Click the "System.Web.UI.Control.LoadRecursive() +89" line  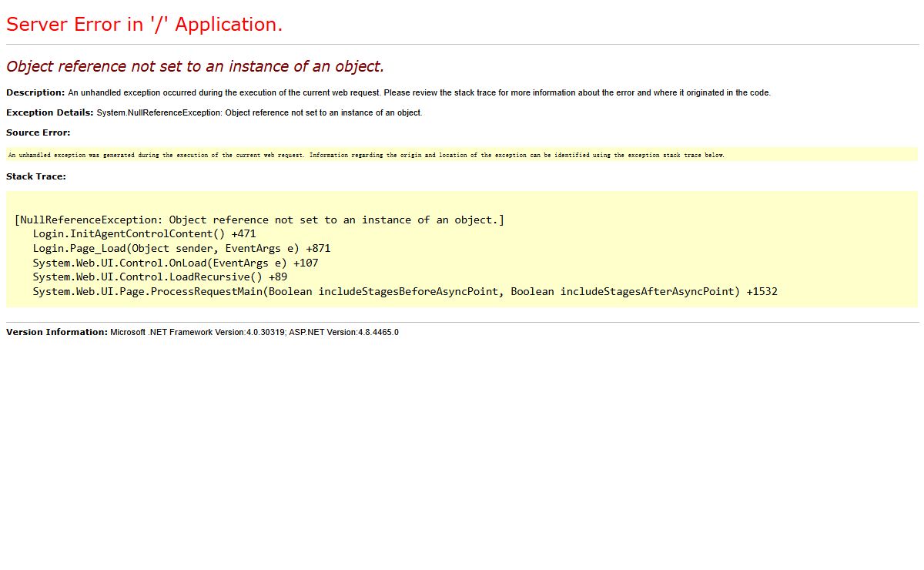pos(160,277)
